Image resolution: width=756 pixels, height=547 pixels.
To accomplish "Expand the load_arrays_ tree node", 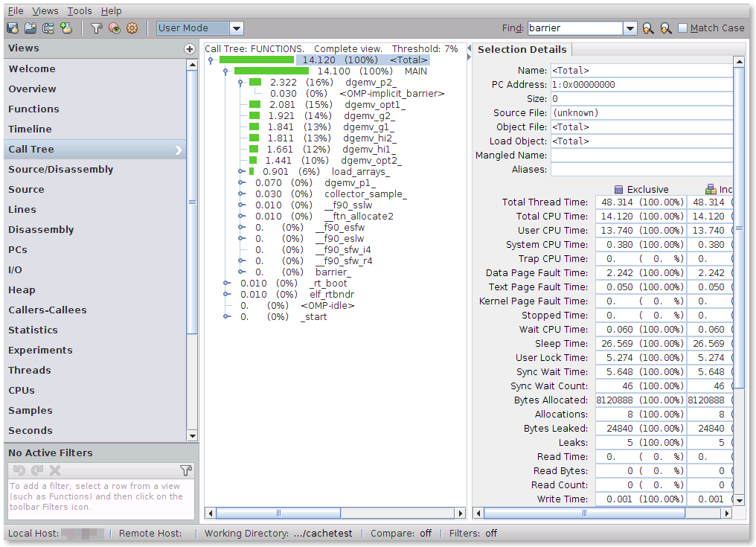I will click(241, 172).
